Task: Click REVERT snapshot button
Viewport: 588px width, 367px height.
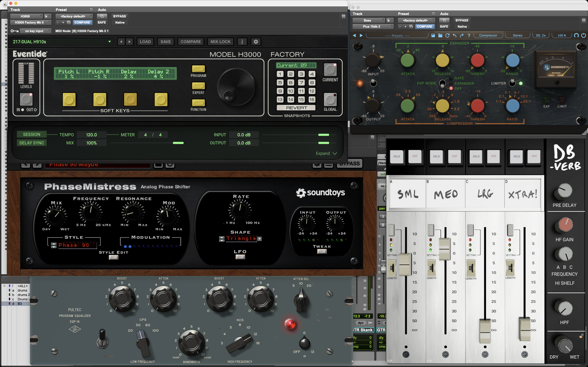Action: (x=296, y=108)
